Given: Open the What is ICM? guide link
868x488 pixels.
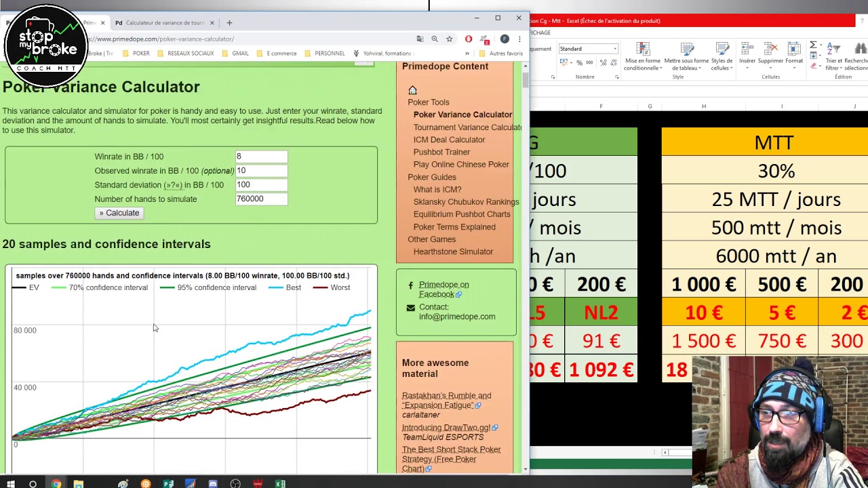Looking at the screenshot, I should click(437, 189).
